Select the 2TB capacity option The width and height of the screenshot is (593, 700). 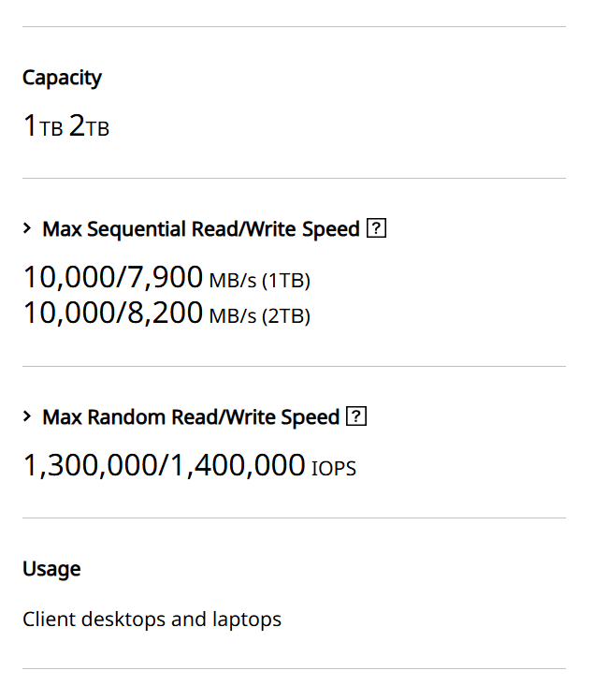pos(89,126)
